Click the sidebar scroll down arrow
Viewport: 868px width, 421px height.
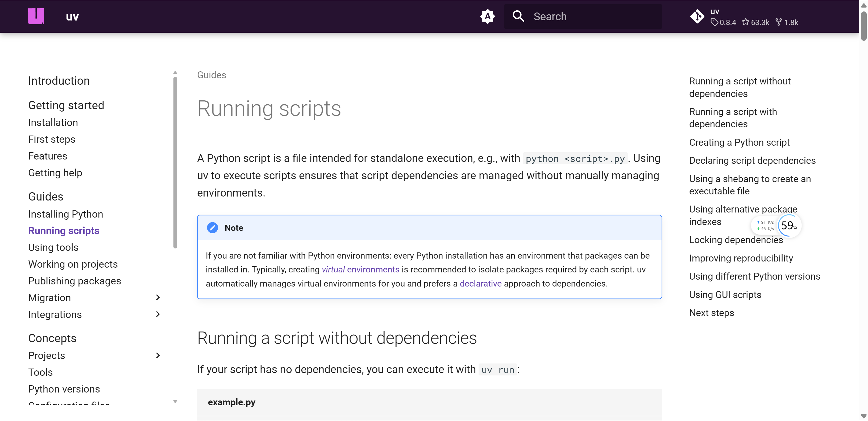coord(175,402)
